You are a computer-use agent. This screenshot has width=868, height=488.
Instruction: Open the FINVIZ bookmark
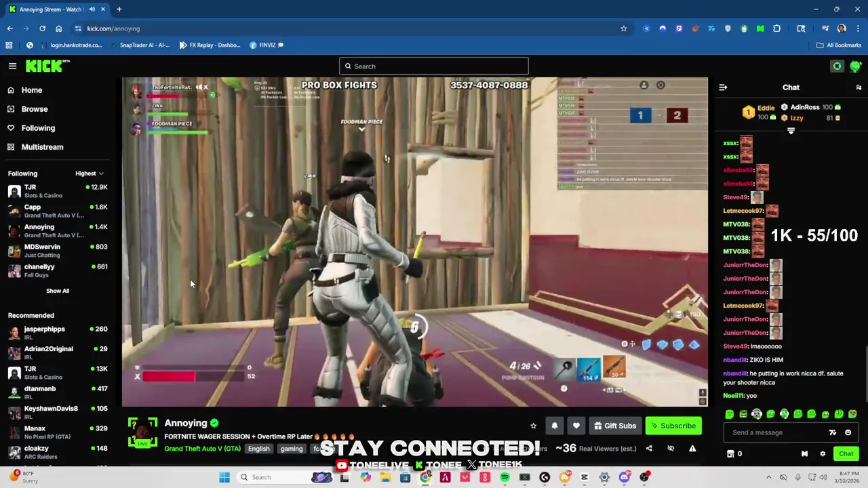tap(267, 45)
